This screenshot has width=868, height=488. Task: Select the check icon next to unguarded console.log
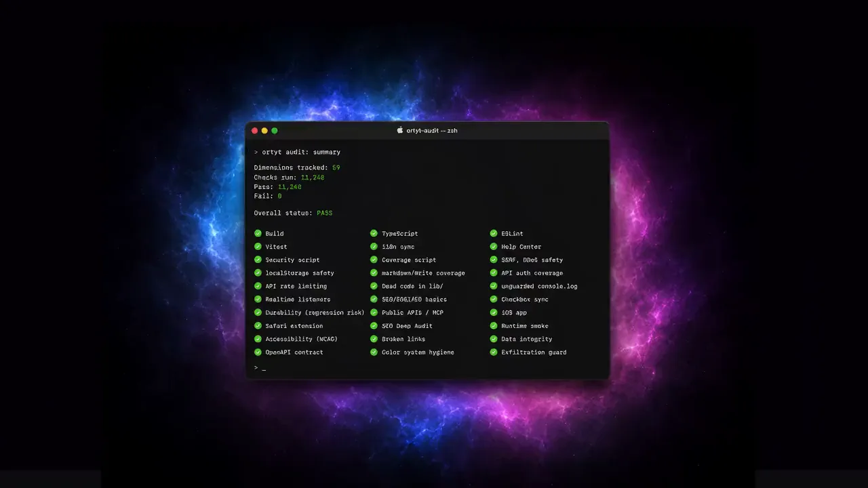[494, 286]
